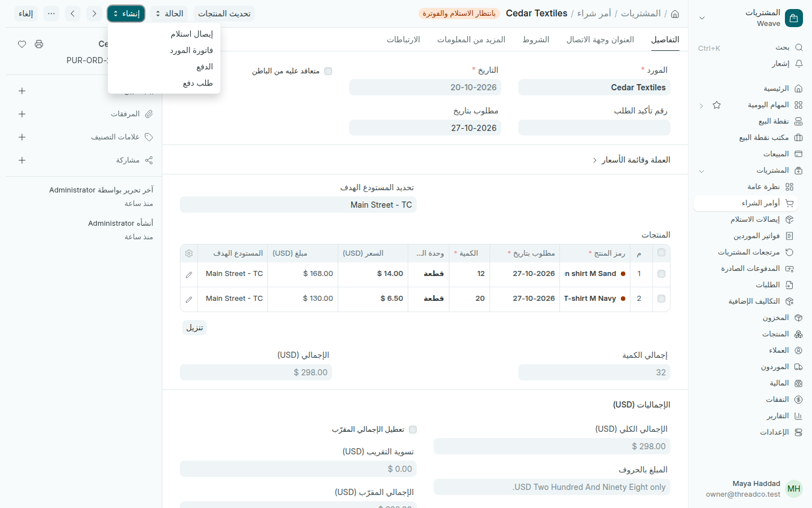Add attachment with المرفقات plus icon
The image size is (812, 508).
pyautogui.click(x=22, y=114)
